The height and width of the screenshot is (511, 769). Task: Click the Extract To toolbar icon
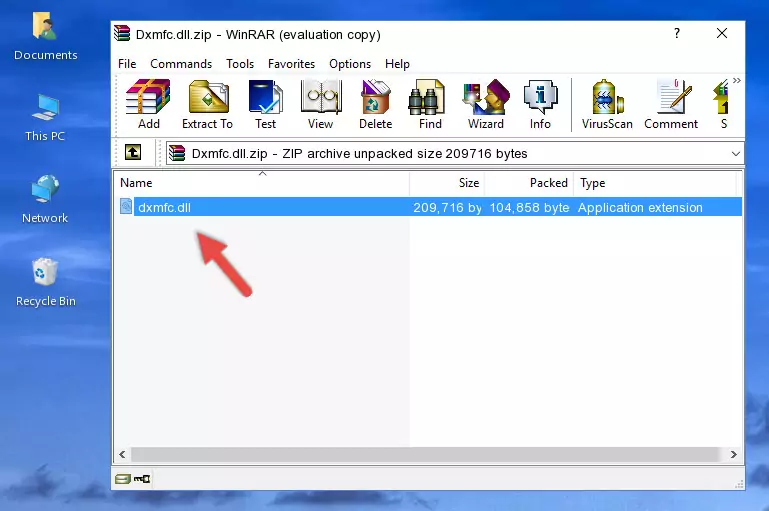pos(207,104)
